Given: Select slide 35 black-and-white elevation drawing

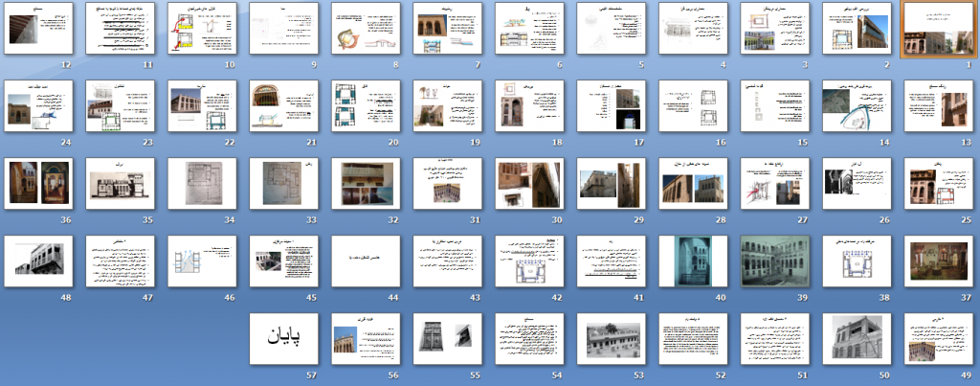Looking at the screenshot, I should [120, 183].
